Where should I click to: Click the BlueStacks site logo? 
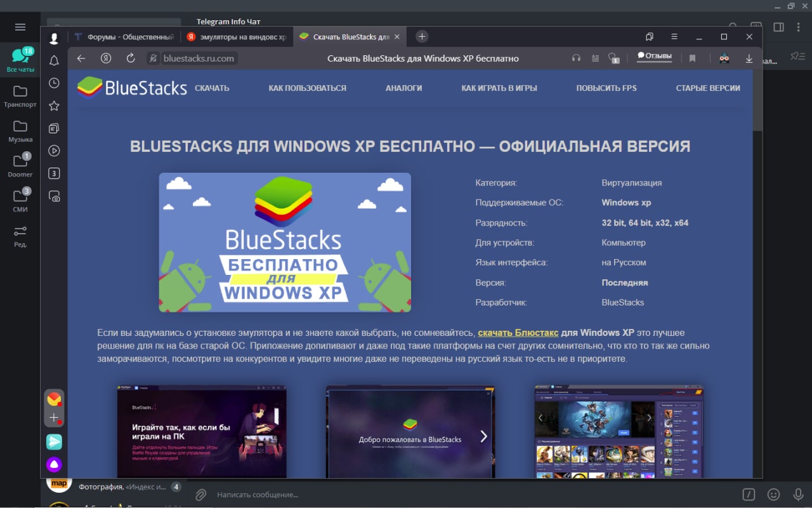(132, 88)
